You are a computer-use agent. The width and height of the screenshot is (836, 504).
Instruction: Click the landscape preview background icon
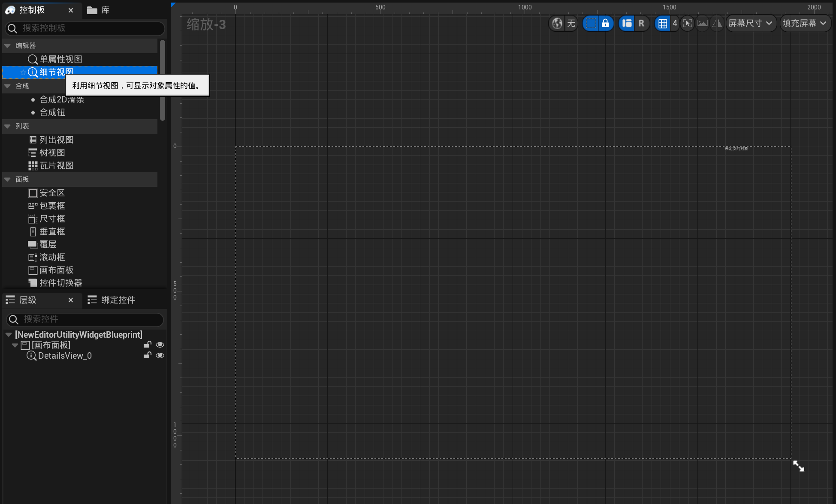(x=702, y=23)
